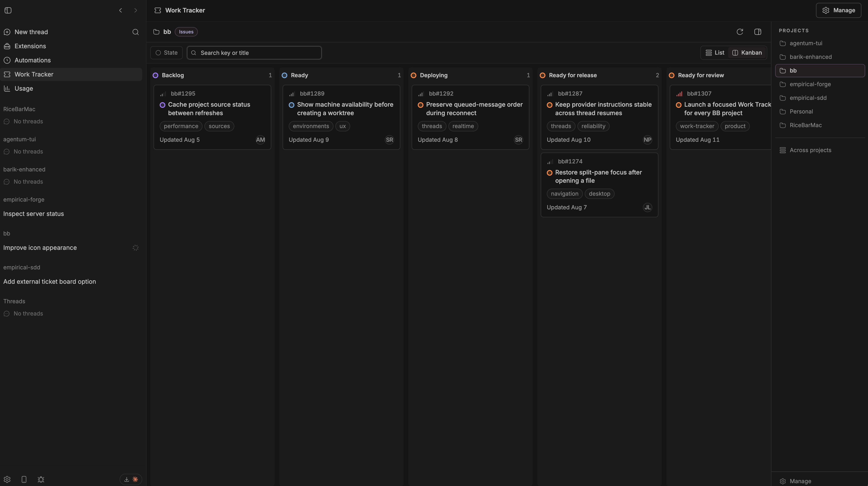The width and height of the screenshot is (868, 486).
Task: Toggle the left sidebar panel icon
Action: coord(8,10)
